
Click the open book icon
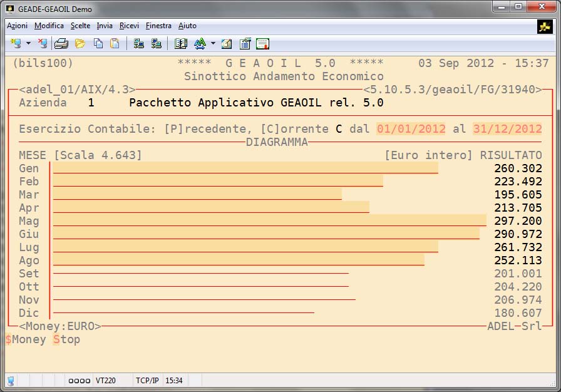181,44
